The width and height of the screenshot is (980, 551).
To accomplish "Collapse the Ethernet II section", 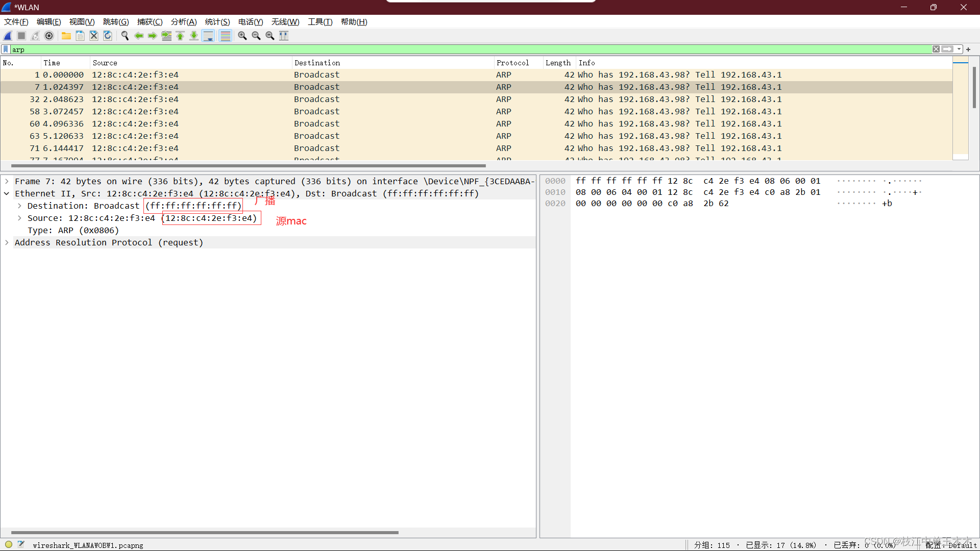I will pos(7,193).
